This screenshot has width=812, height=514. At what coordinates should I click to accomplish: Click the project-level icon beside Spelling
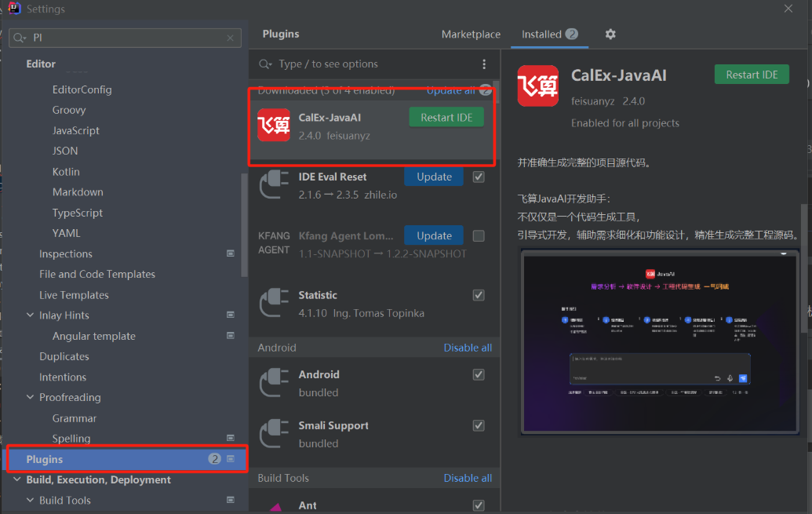tap(231, 439)
